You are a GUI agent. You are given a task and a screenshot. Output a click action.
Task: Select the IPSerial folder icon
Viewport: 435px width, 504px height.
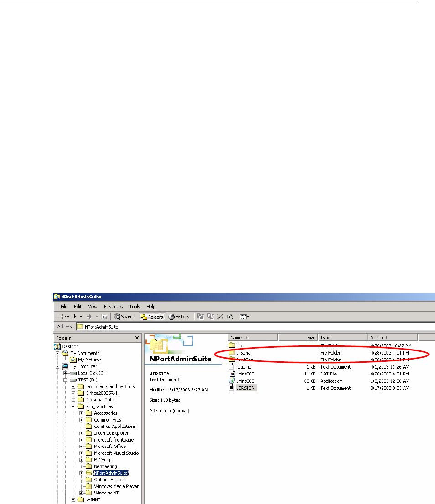coord(232,353)
